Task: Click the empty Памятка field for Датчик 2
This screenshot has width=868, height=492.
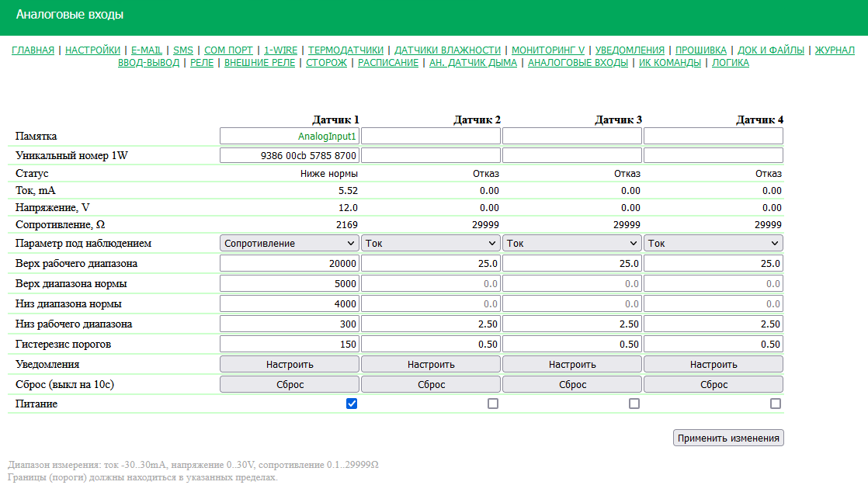Action: click(431, 136)
